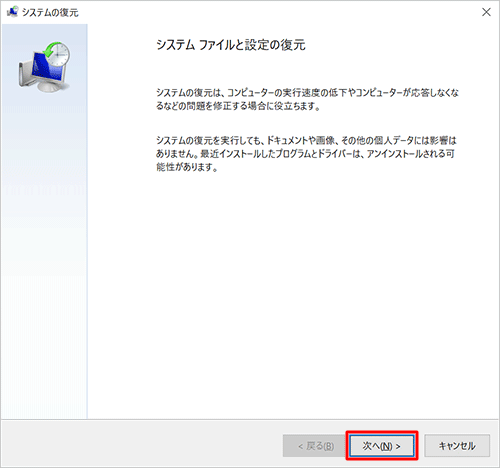This screenshot has height=468, width=500.
Task: Click the title bar system restore icon
Action: click(x=13, y=12)
